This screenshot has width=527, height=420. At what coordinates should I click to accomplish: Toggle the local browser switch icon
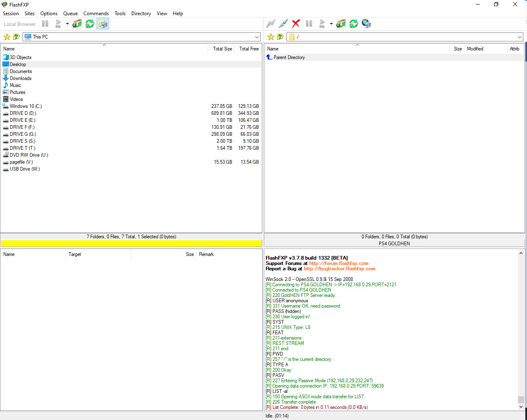pyautogui.click(x=103, y=24)
